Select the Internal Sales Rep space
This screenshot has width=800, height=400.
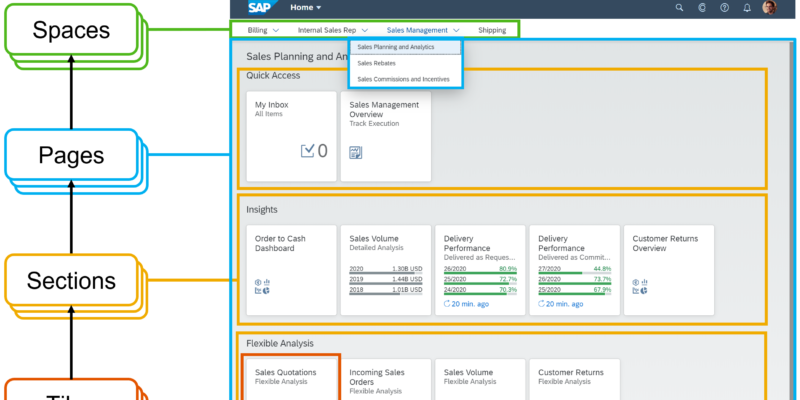pos(327,30)
